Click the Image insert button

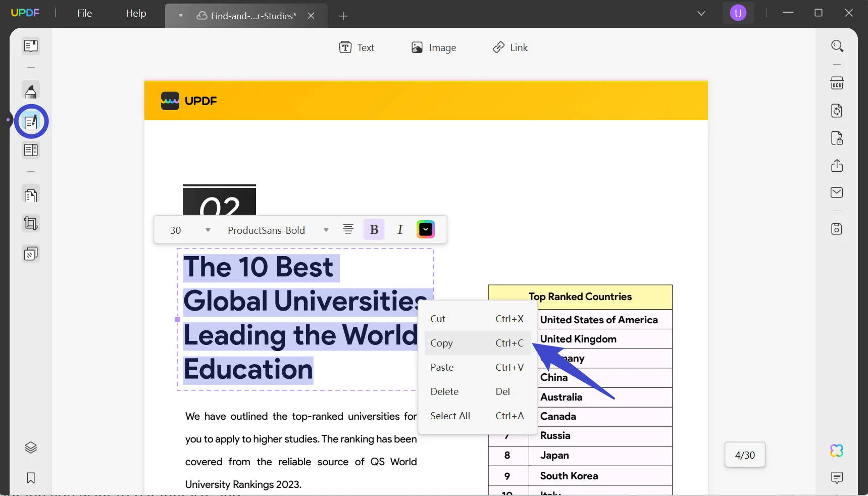tap(433, 47)
